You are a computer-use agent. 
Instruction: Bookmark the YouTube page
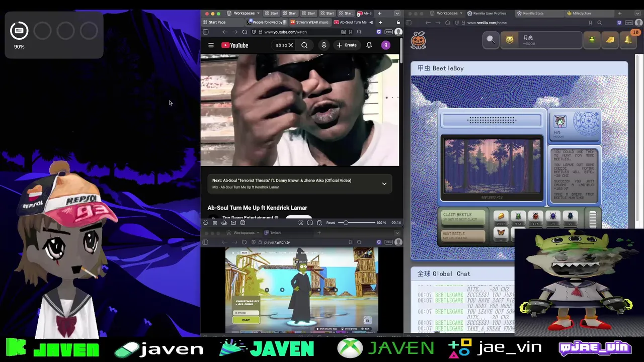[x=350, y=32]
